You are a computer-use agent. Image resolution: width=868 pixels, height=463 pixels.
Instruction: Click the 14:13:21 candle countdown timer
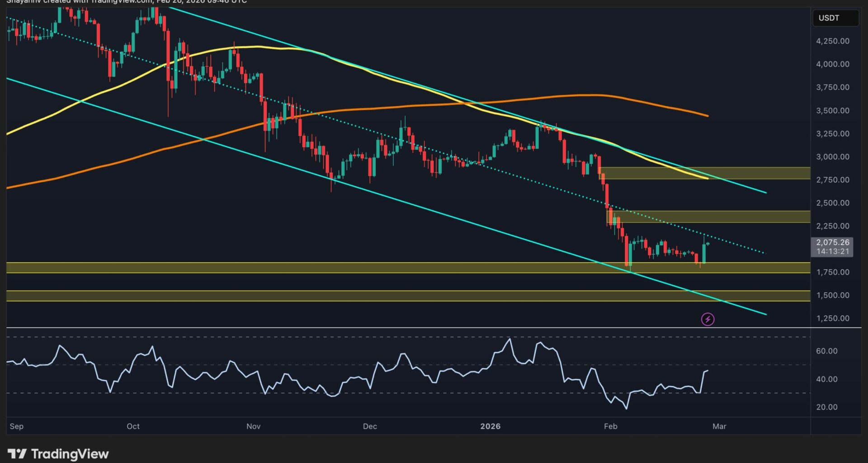coord(832,251)
